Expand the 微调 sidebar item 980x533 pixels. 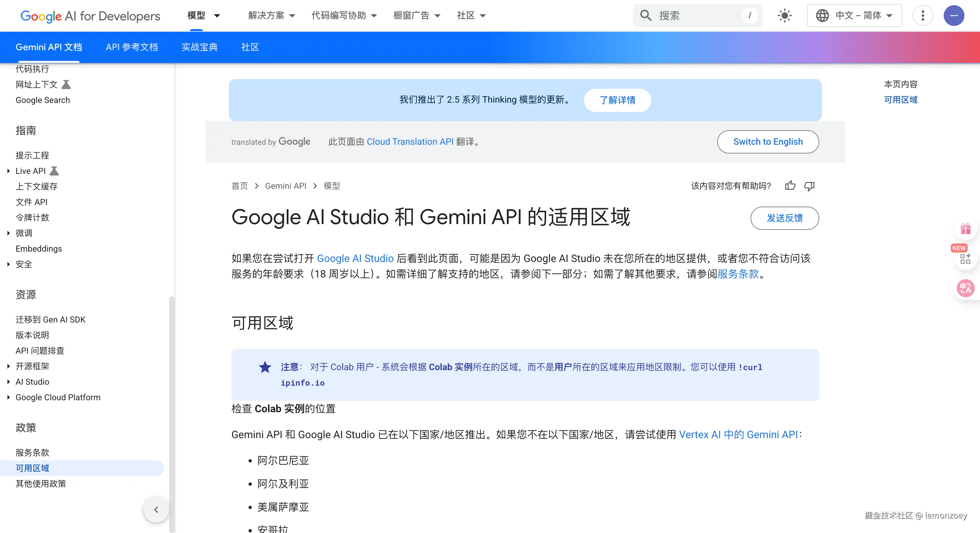8,233
